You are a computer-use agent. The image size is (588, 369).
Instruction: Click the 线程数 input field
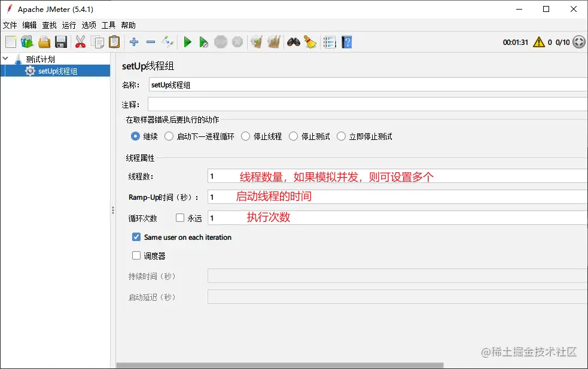pyautogui.click(x=398, y=176)
